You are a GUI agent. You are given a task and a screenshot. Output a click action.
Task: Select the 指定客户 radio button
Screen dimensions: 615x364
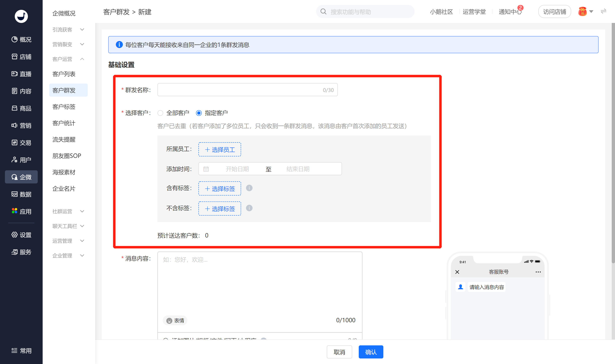coord(199,113)
